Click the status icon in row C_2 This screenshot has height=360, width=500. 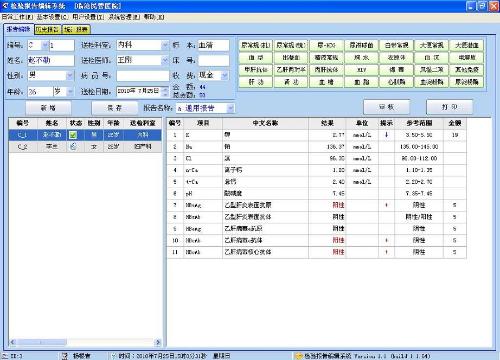point(73,146)
